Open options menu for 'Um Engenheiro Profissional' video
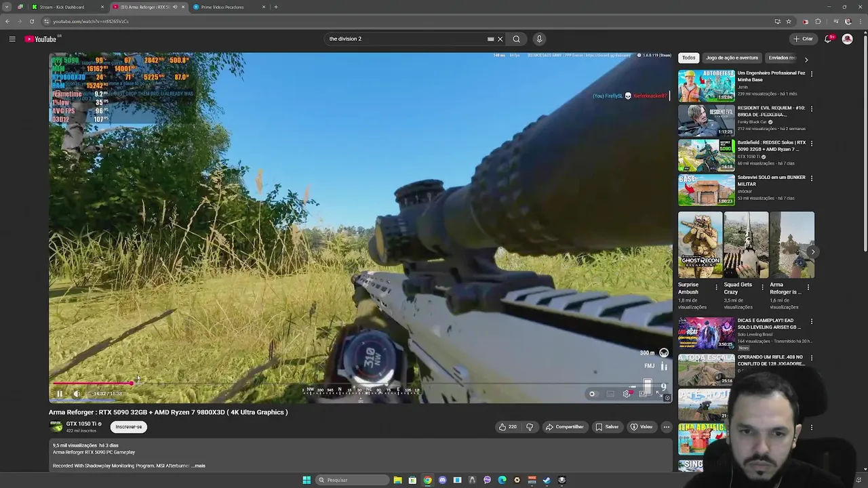The image size is (868, 488). 812,74
